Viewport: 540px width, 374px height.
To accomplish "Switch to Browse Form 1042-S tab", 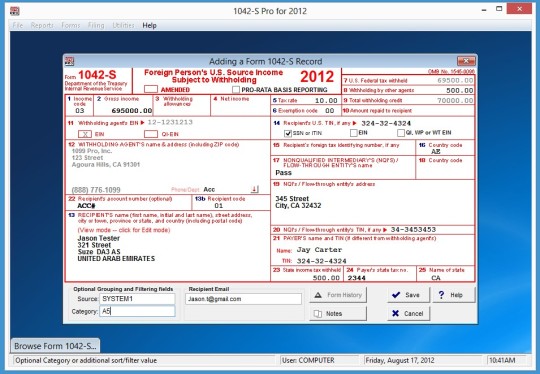I will [55, 346].
